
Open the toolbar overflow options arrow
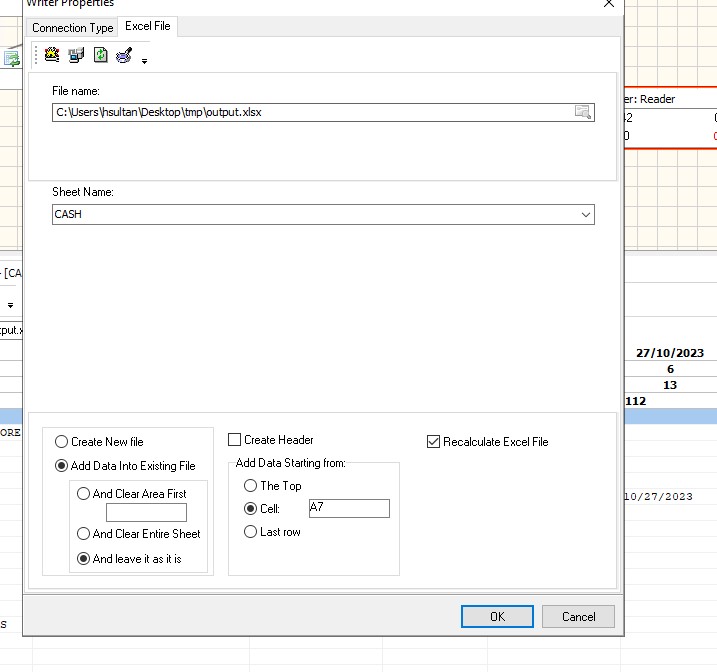point(144,61)
